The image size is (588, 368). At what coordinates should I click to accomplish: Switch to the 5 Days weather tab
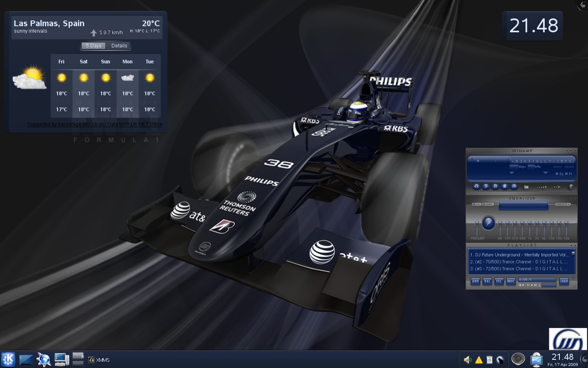click(94, 46)
